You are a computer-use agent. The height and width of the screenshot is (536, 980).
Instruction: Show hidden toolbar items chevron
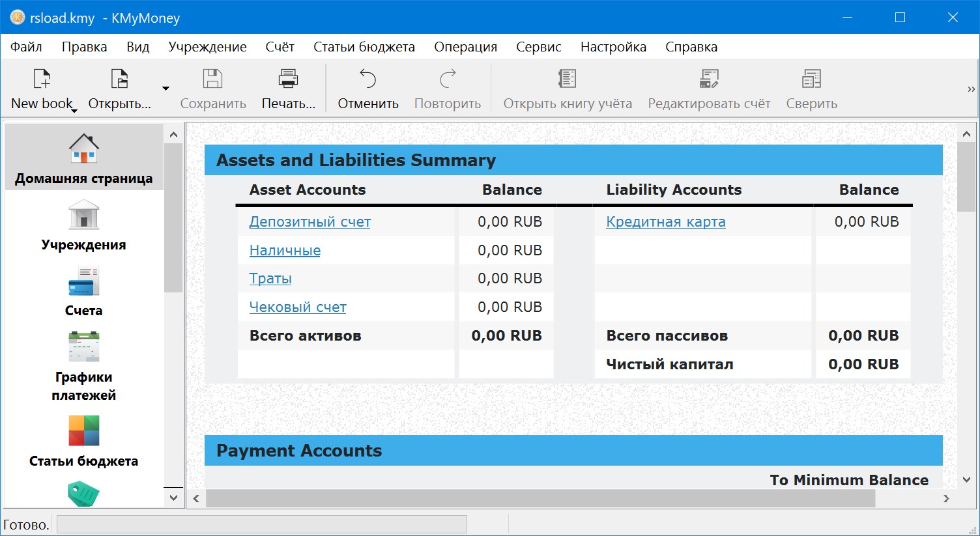pos(971,89)
